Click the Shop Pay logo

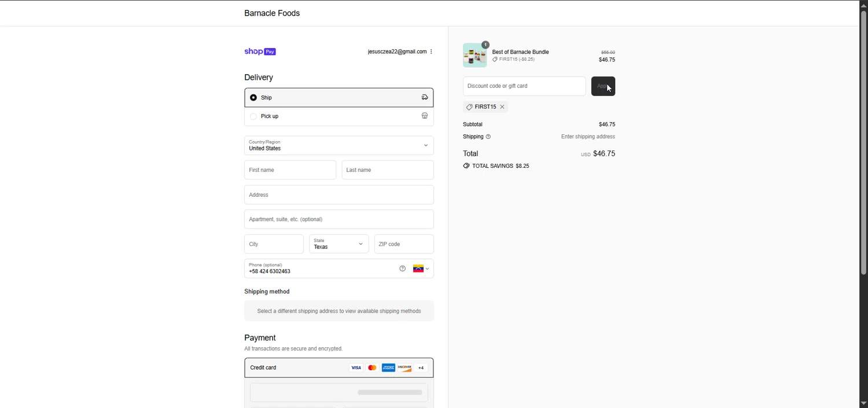260,52
